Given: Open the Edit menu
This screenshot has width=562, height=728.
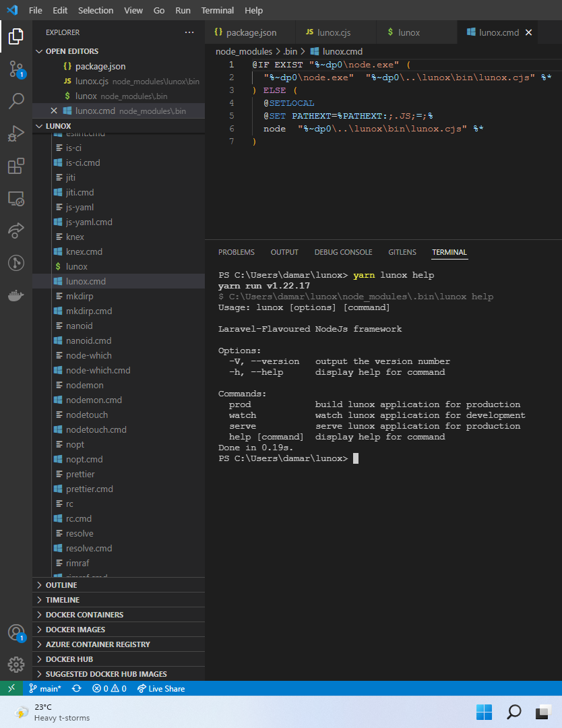Looking at the screenshot, I should [60, 10].
